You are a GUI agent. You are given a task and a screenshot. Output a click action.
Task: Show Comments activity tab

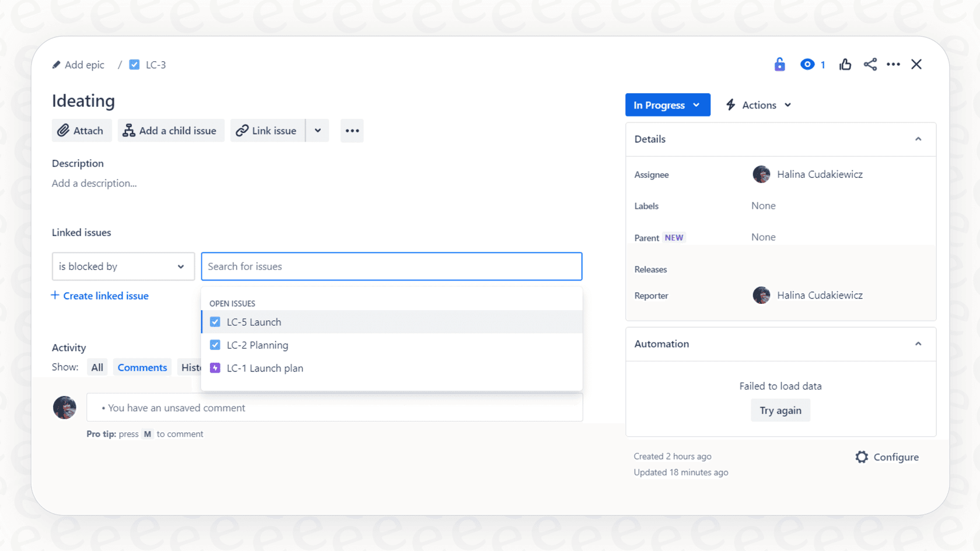point(142,367)
